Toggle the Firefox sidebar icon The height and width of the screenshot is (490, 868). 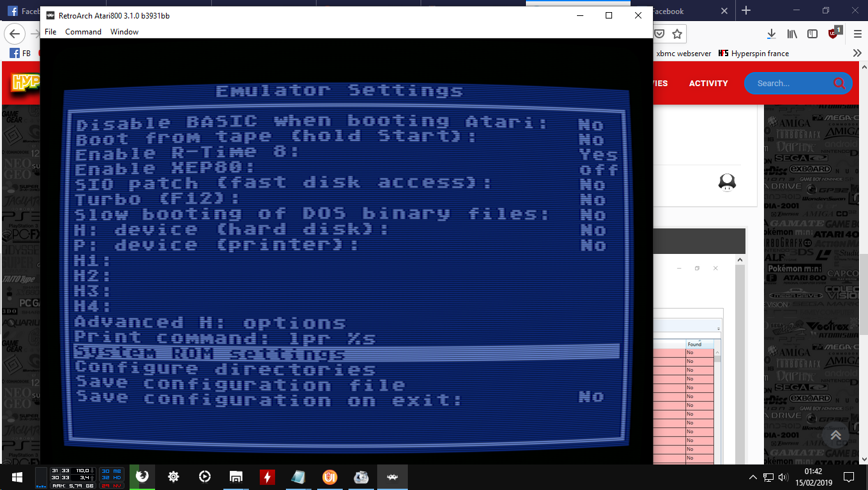pyautogui.click(x=812, y=34)
